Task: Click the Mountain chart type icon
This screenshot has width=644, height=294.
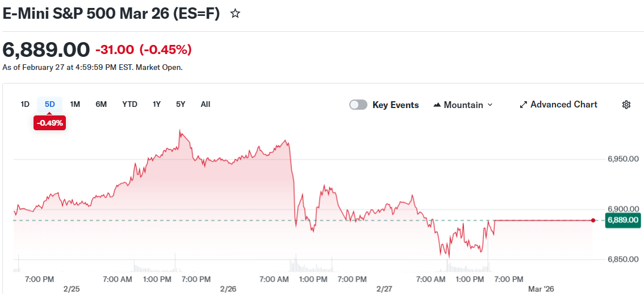Action: tap(437, 105)
